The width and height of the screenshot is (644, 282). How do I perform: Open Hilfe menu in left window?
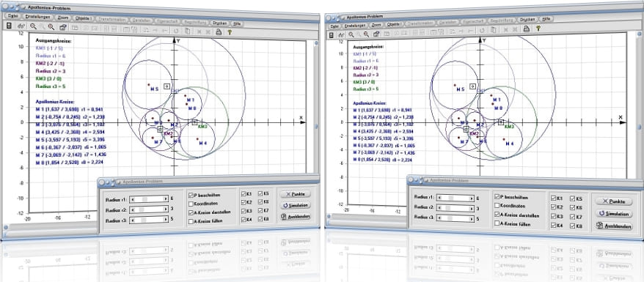(237, 23)
